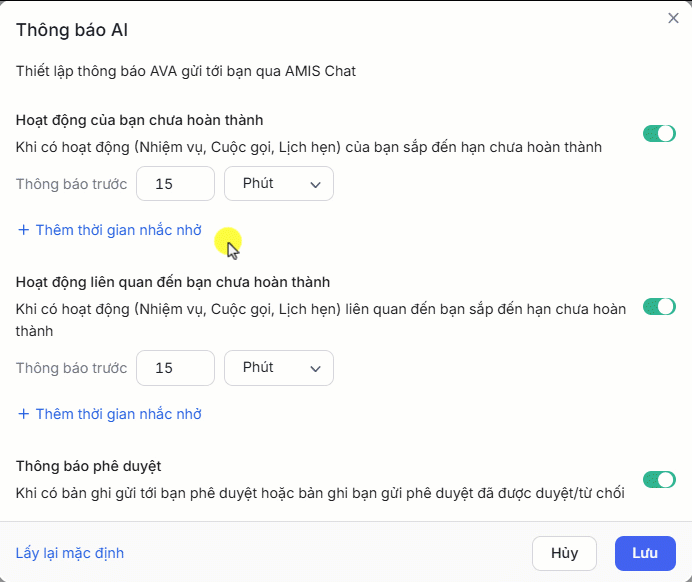Screen dimensions: 692x582
Task: Add reminder time for related activities
Action: pyautogui.click(x=109, y=414)
